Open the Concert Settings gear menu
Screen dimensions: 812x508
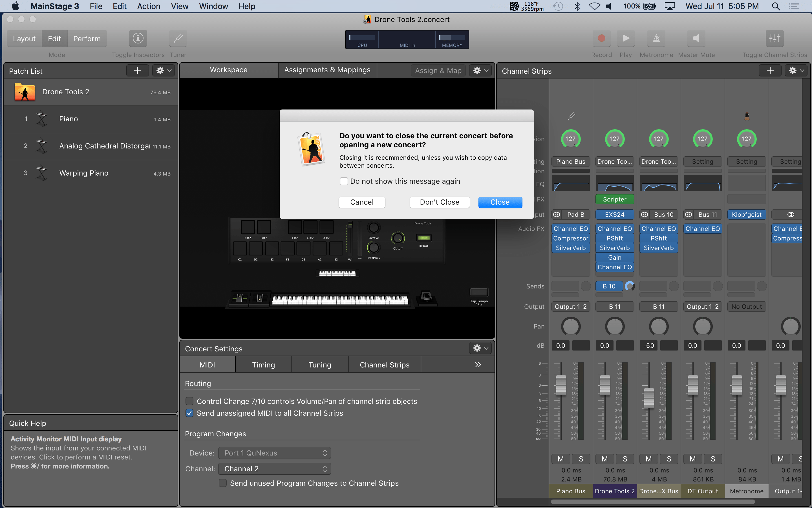pos(480,348)
